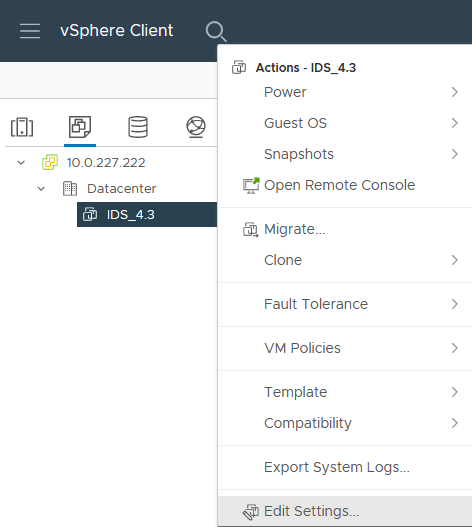Image resolution: width=472 pixels, height=527 pixels.
Task: Expand the Power submenu arrow
Action: [455, 92]
